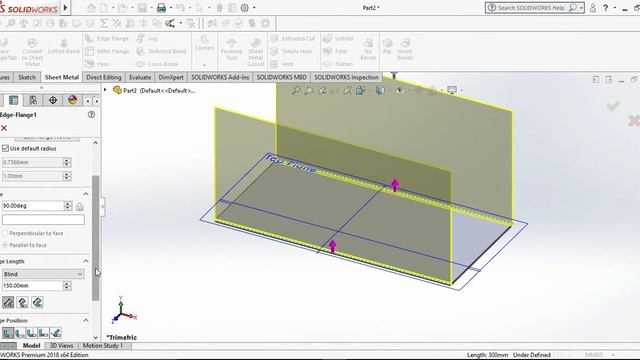This screenshot has width=640, height=360.
Task: Click the lower magenta flange direction arrow
Action: coord(332,246)
